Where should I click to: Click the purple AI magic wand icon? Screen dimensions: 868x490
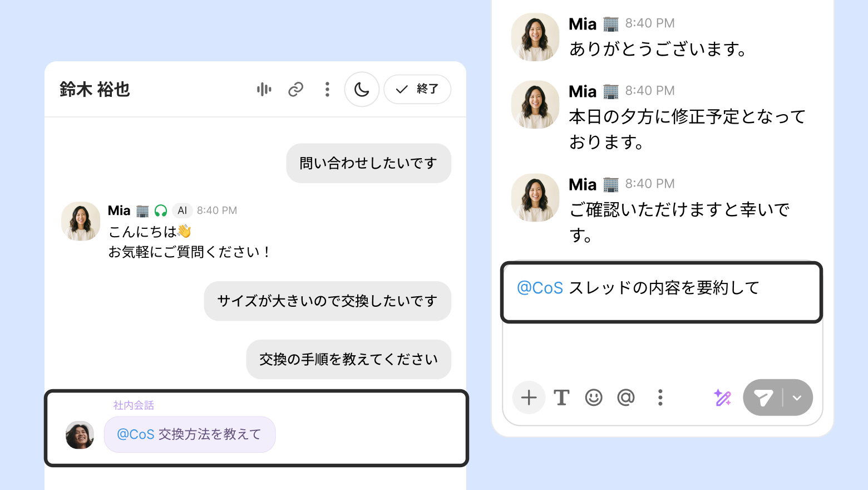point(722,398)
